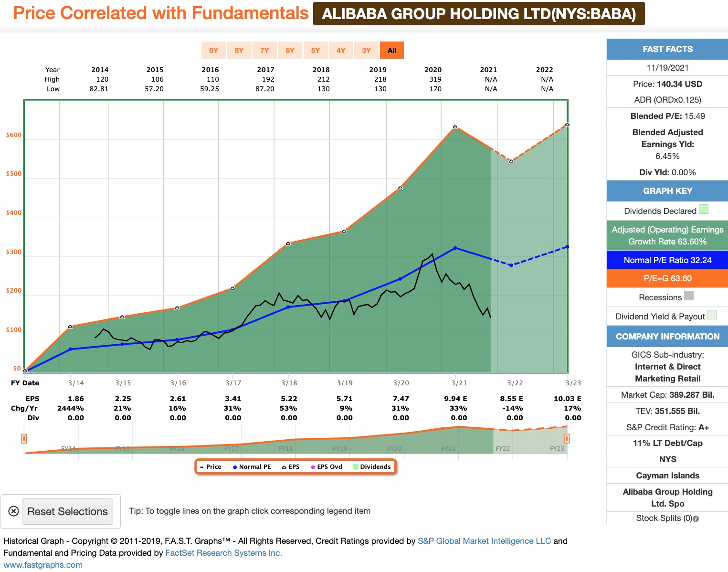Grab the left range slider handle

click(24, 438)
